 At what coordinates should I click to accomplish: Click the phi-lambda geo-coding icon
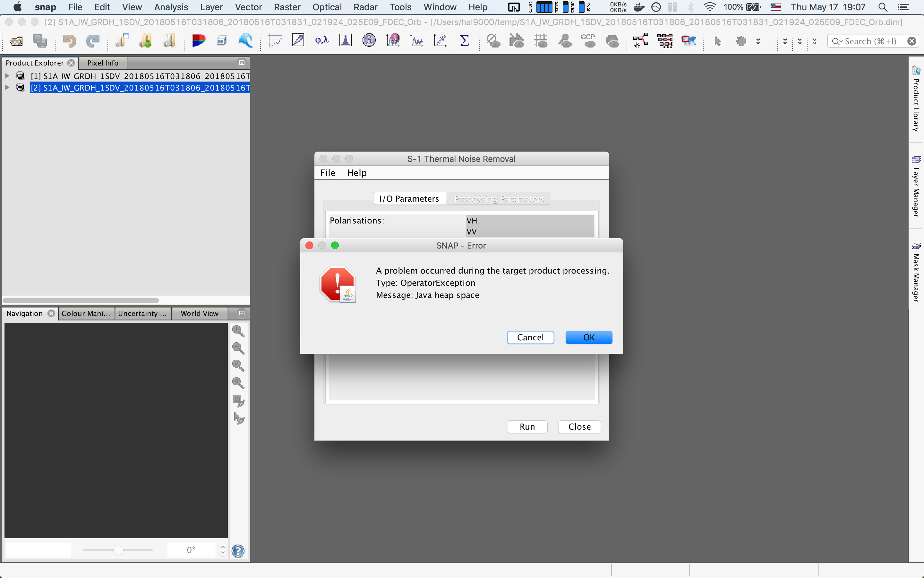(x=322, y=40)
